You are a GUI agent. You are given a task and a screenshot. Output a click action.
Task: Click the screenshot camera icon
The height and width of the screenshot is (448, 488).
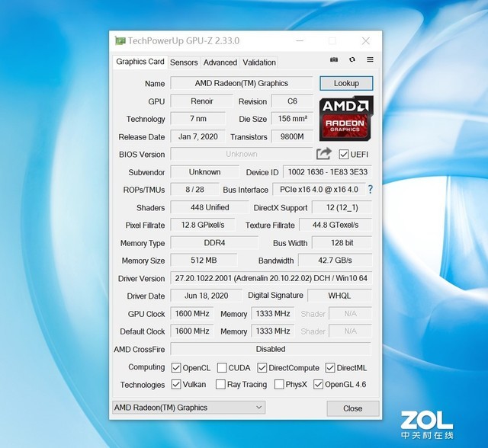(x=334, y=59)
